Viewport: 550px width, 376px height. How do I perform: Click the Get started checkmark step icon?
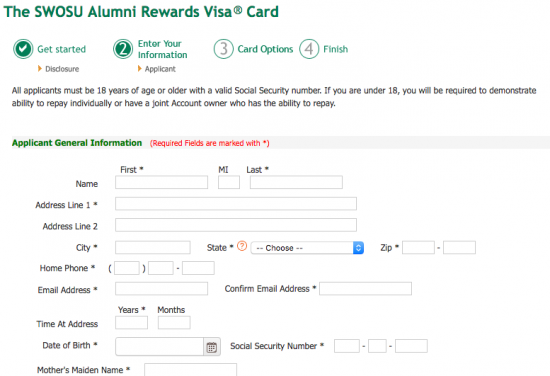(x=23, y=49)
